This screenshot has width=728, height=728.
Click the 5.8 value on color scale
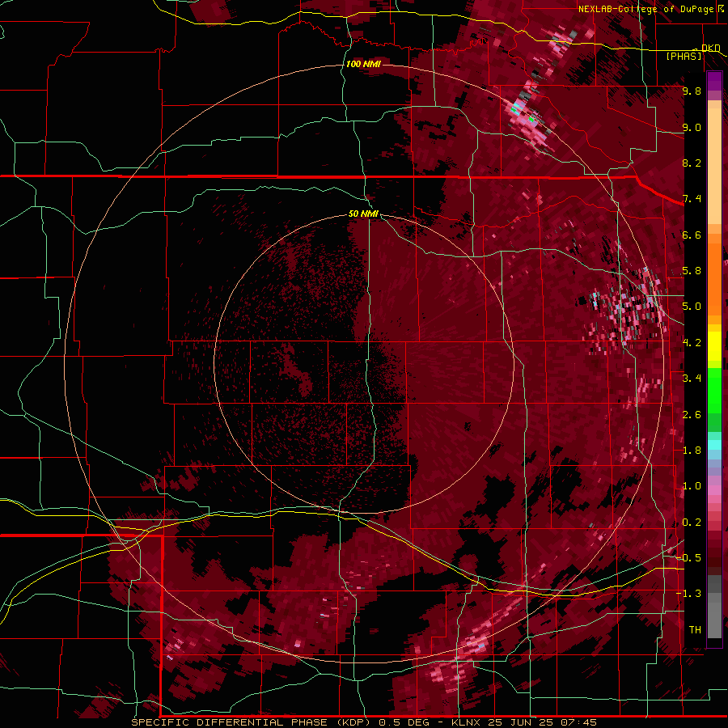(692, 271)
